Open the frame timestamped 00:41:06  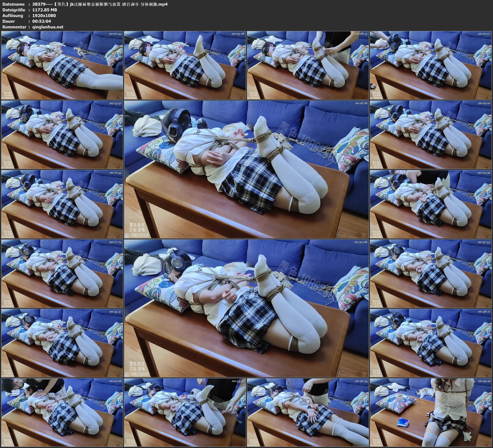click(62, 412)
